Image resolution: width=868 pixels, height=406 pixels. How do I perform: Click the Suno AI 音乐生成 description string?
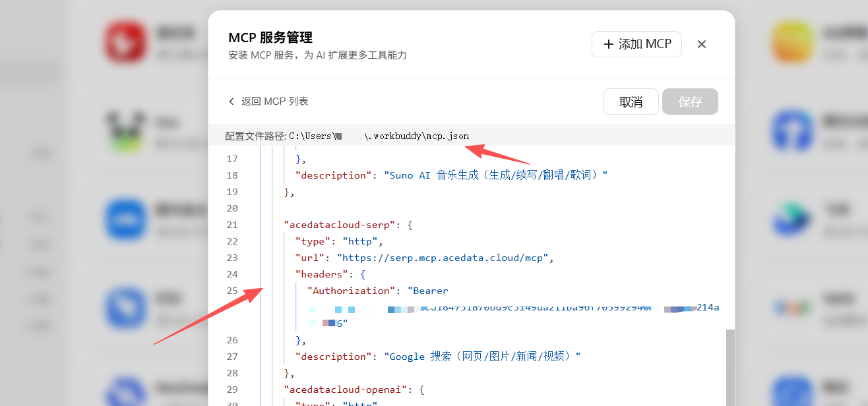pos(495,175)
